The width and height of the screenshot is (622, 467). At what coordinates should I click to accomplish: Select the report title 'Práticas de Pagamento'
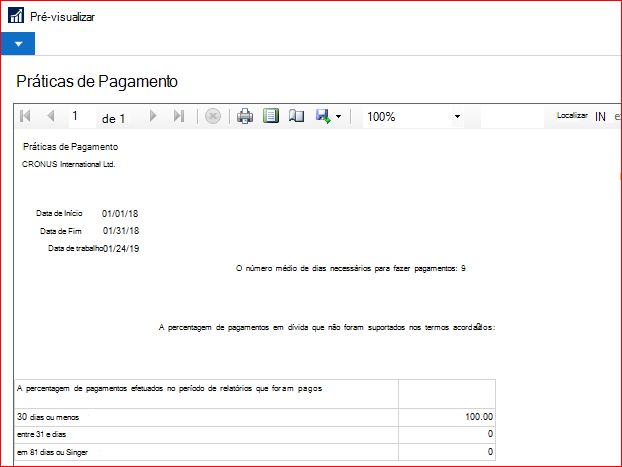(70, 147)
